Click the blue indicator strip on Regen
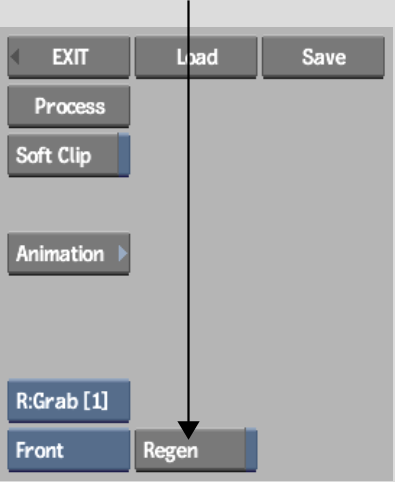The image size is (395, 482). (x=251, y=449)
